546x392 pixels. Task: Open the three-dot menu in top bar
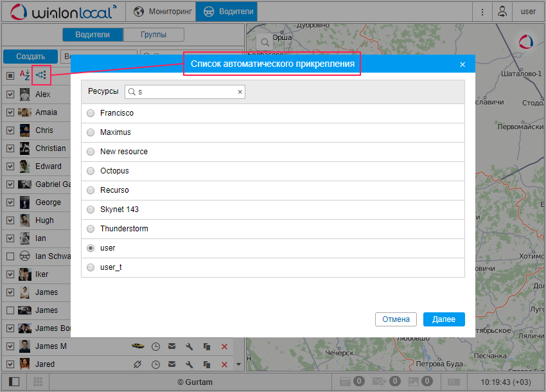pyautogui.click(x=482, y=12)
